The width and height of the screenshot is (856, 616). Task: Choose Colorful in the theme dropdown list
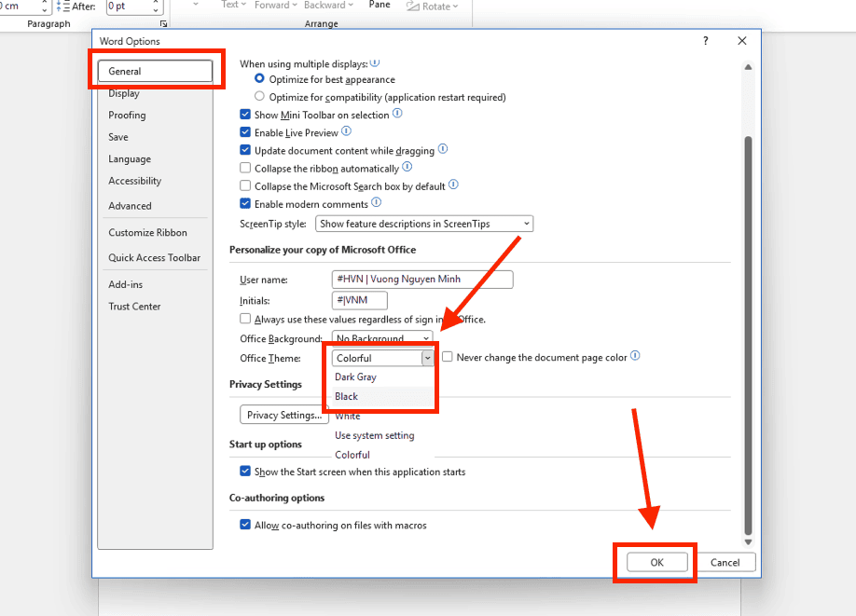(x=352, y=455)
